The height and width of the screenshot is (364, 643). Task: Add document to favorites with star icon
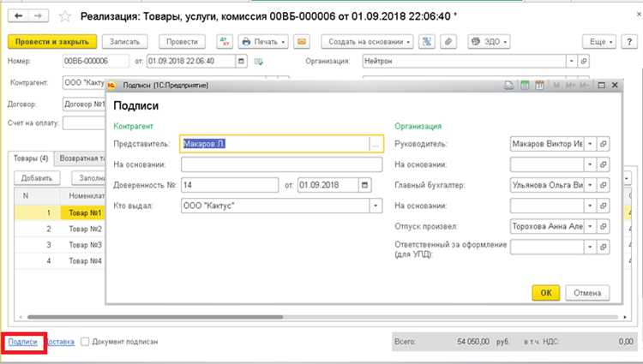65,16
